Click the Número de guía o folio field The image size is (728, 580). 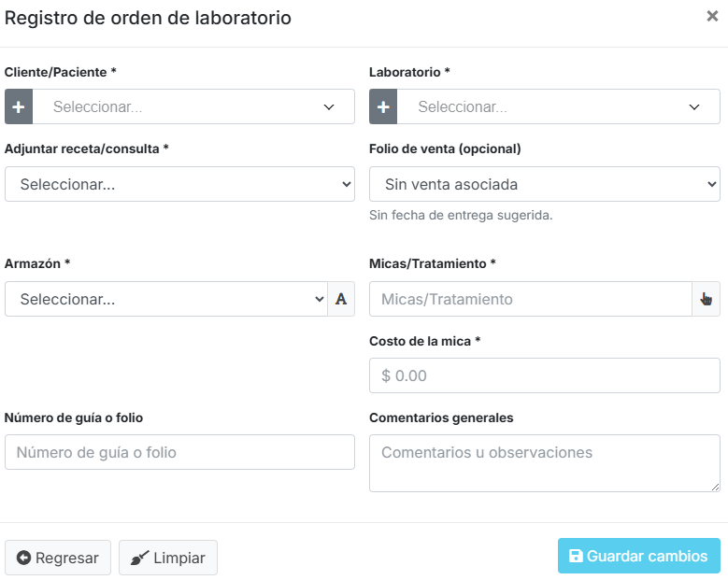179,453
